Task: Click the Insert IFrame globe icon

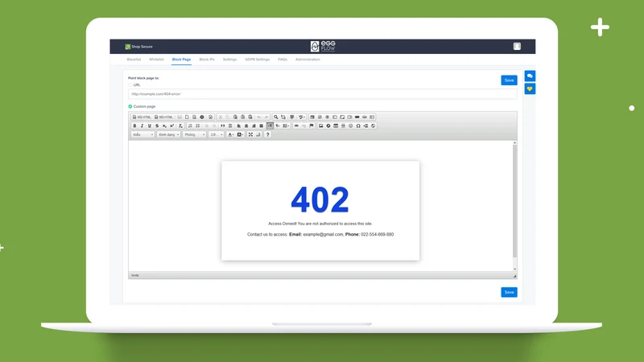Action: coord(373,126)
